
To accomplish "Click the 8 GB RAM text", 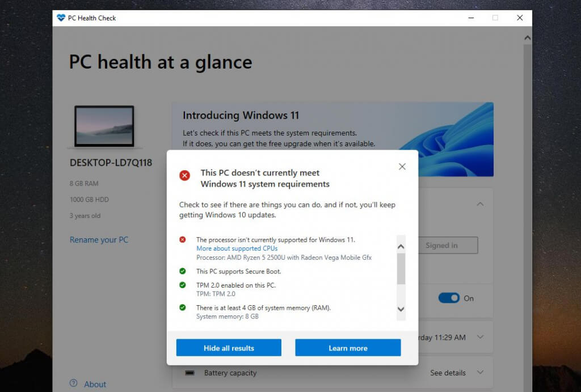I will (84, 183).
